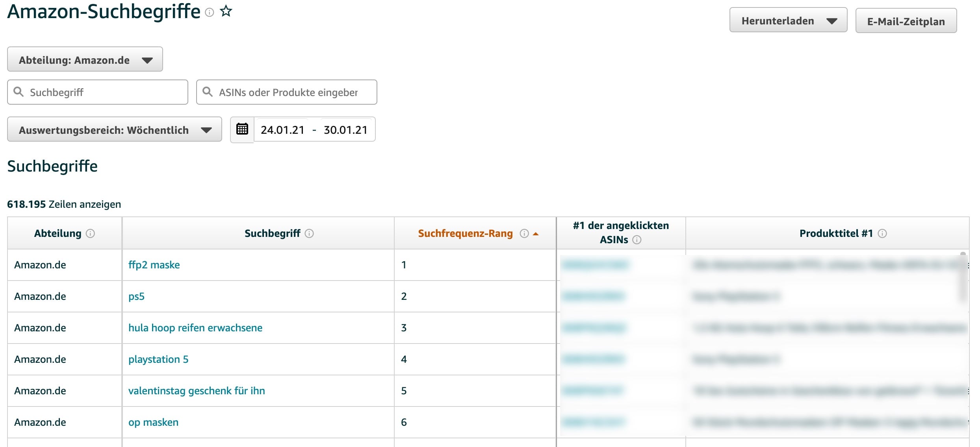Open the Auswertungsbereich: Wöchentlich dropdown
980x447 pixels.
[x=114, y=130]
